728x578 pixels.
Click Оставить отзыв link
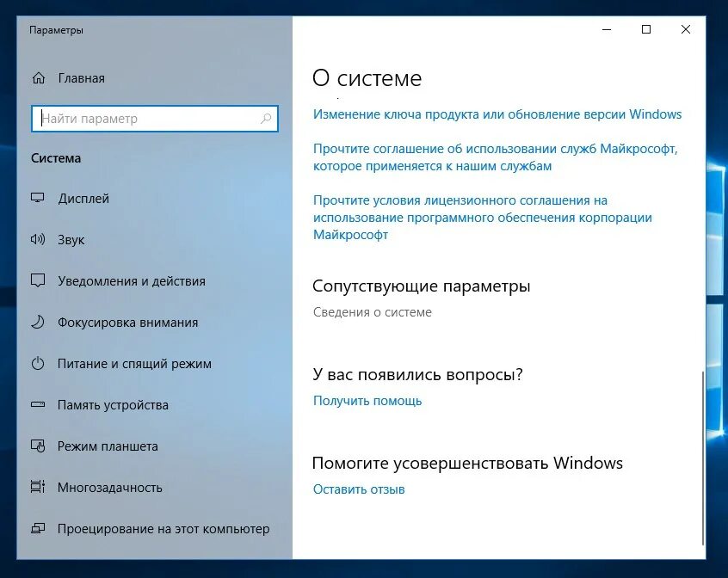359,489
